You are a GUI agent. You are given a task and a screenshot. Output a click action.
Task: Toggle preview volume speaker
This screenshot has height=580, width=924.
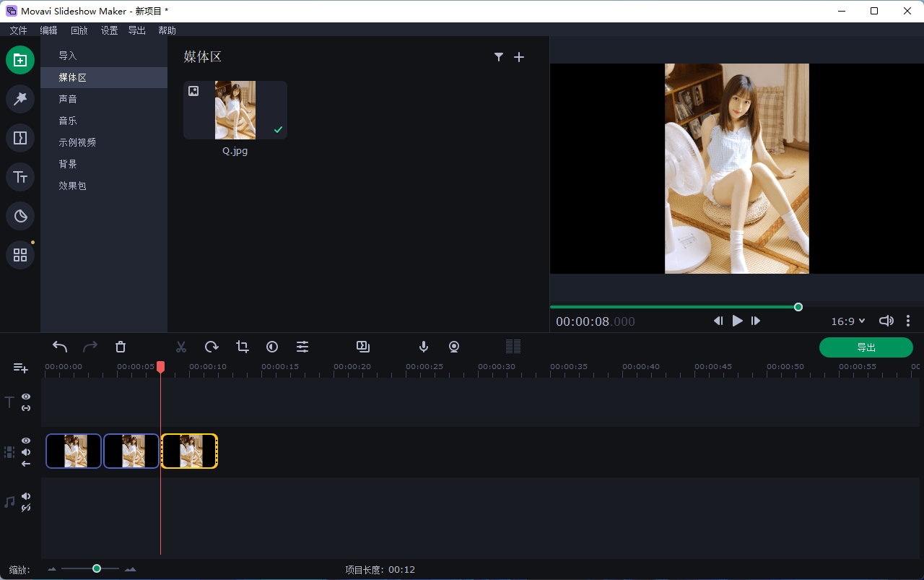point(886,321)
